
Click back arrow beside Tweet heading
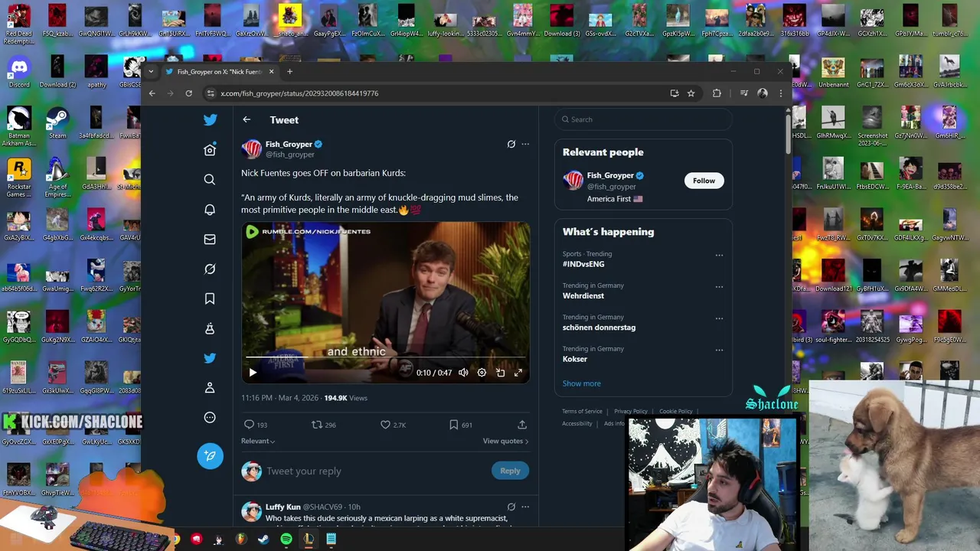tap(247, 119)
